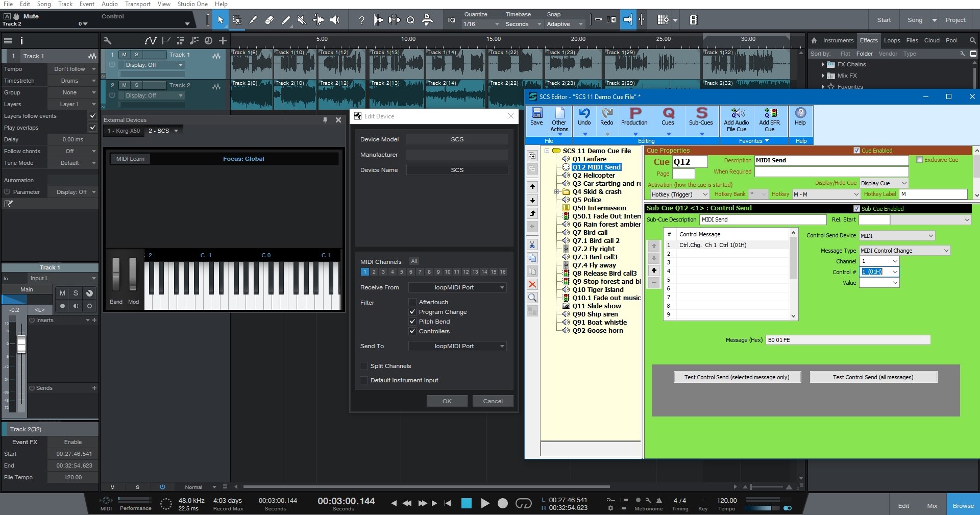Open the Transport menu
The image size is (980, 515).
coord(137,4)
